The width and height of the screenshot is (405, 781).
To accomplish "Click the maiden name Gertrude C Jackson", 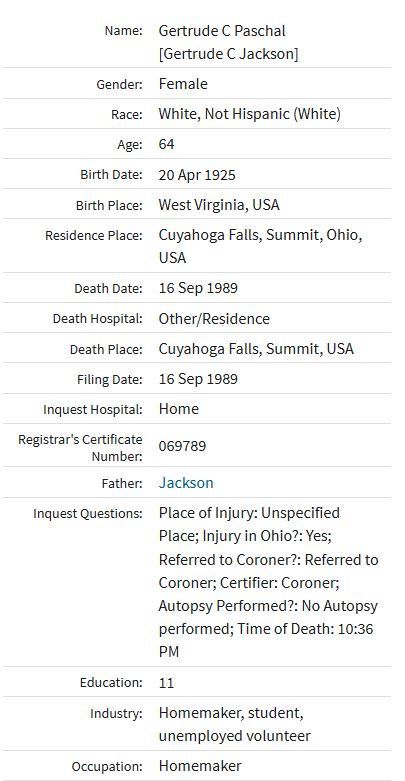I will tap(229, 54).
